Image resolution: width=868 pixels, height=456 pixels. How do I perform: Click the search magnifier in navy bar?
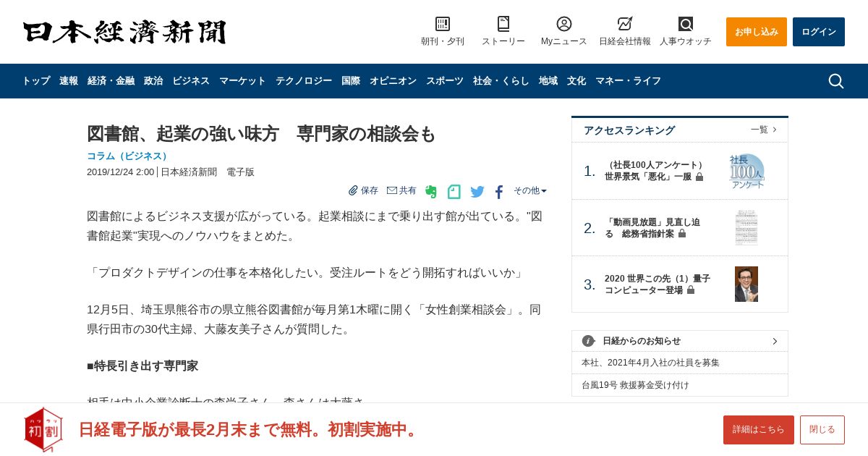835,81
